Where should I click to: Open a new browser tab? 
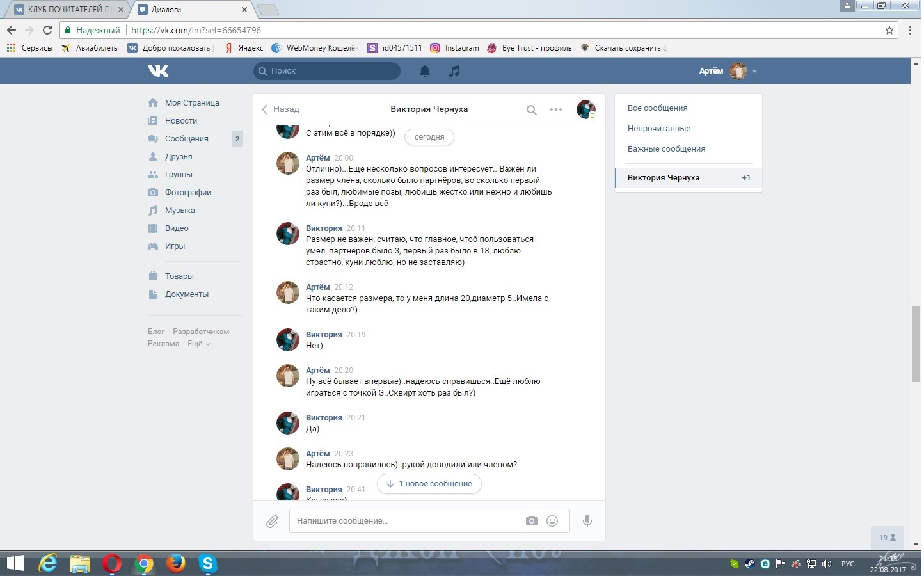click(x=267, y=10)
